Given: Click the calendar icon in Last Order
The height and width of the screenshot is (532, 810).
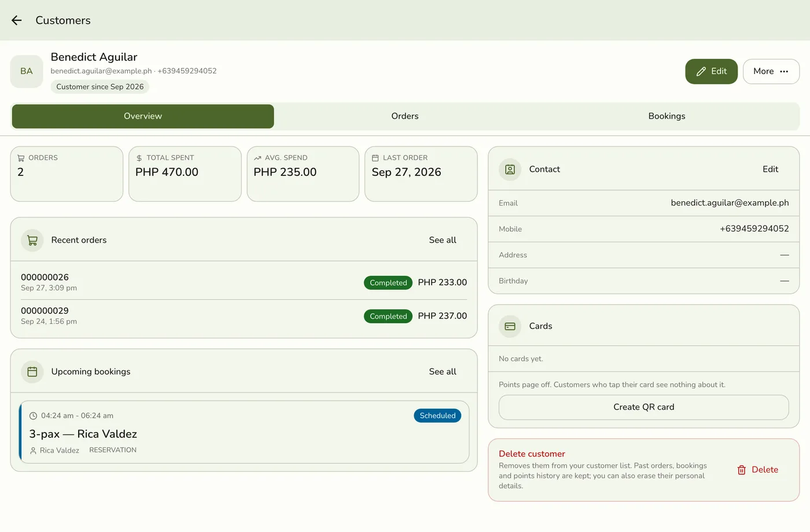Looking at the screenshot, I should (x=375, y=158).
